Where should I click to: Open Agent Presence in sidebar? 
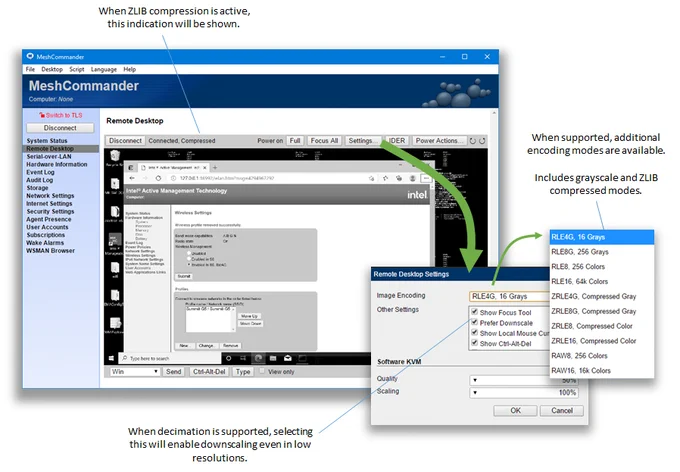coord(49,219)
